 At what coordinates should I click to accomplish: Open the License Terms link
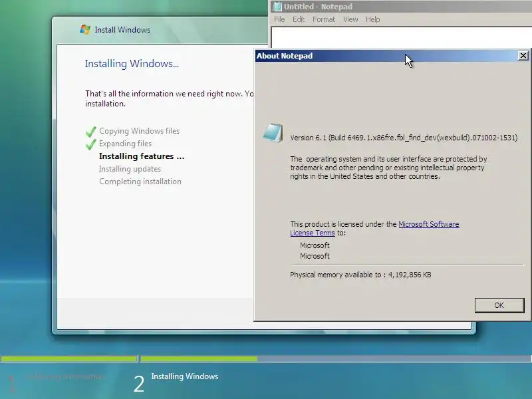pos(312,233)
